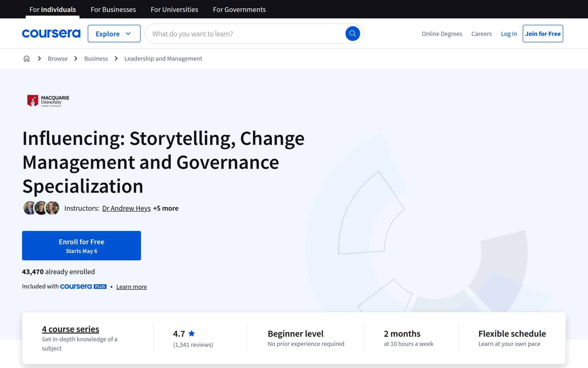
Task: Go to home via breadcrumb house icon
Action: (26, 59)
